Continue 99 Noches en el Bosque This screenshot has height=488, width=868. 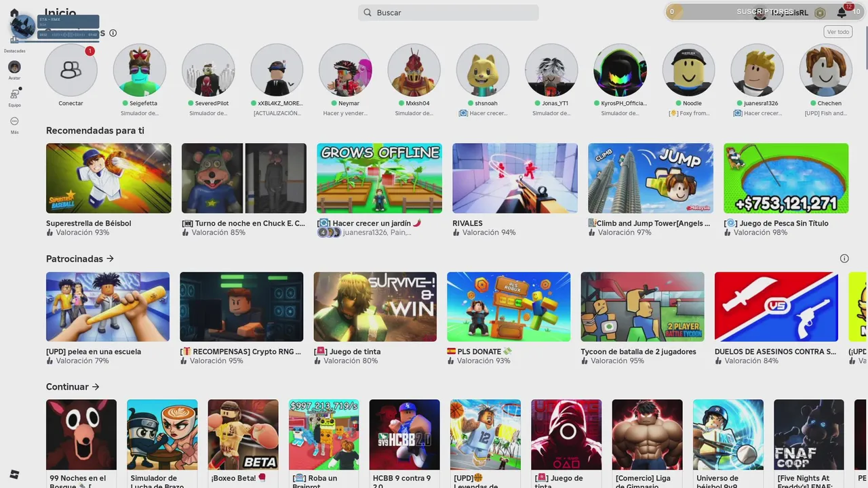[x=81, y=434]
